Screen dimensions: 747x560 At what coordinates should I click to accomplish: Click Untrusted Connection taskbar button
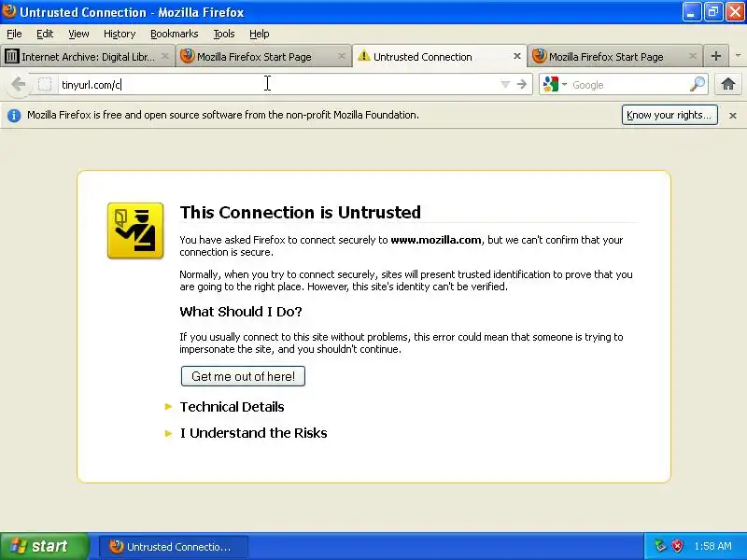click(x=174, y=547)
